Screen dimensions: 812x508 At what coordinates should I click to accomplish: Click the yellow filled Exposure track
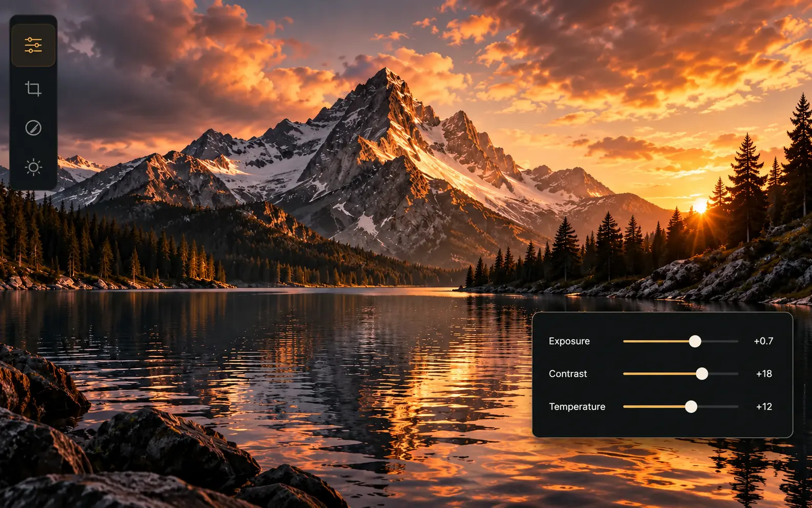pyautogui.click(x=655, y=342)
